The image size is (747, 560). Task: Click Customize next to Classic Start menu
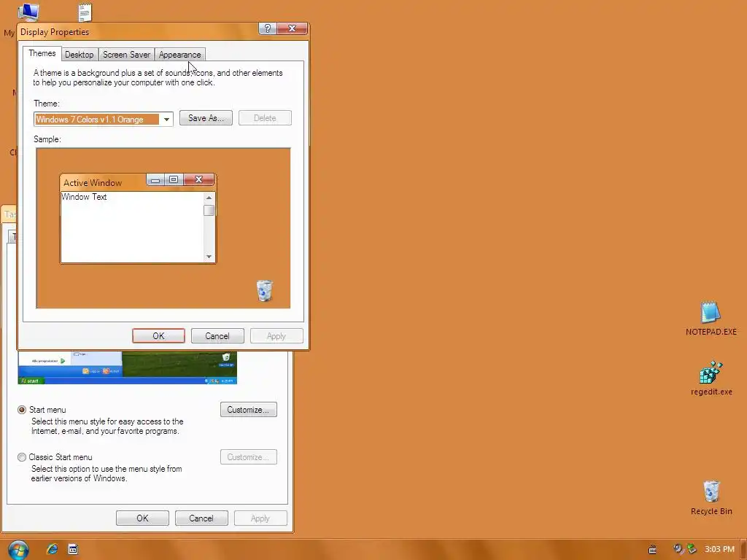click(249, 457)
